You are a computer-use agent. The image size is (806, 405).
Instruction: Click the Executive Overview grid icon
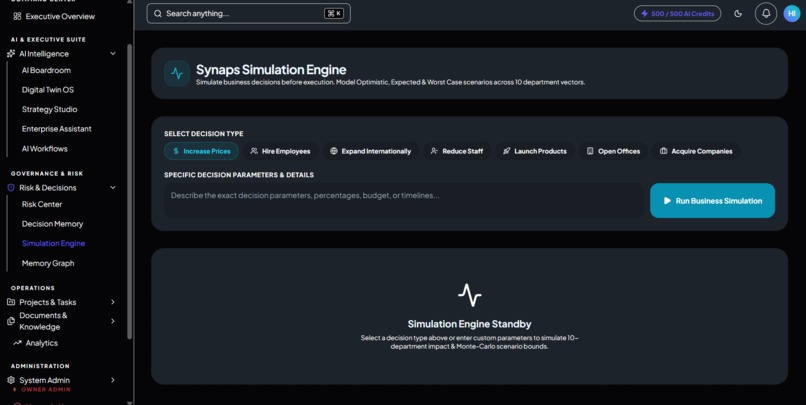(17, 16)
